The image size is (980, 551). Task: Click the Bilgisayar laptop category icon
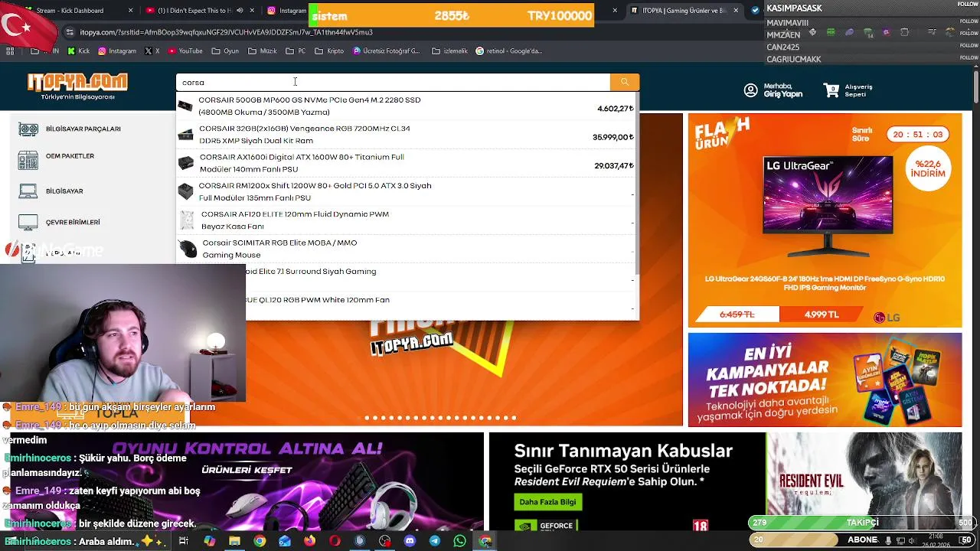tap(28, 191)
